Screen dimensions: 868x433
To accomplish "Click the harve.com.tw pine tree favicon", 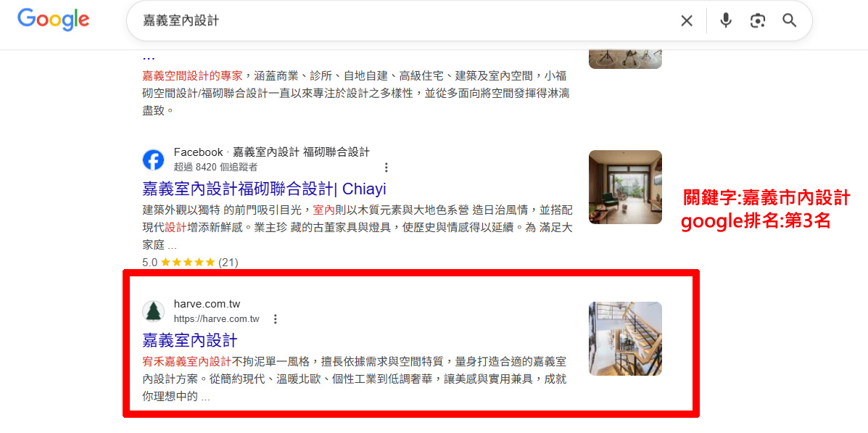I will click(153, 311).
